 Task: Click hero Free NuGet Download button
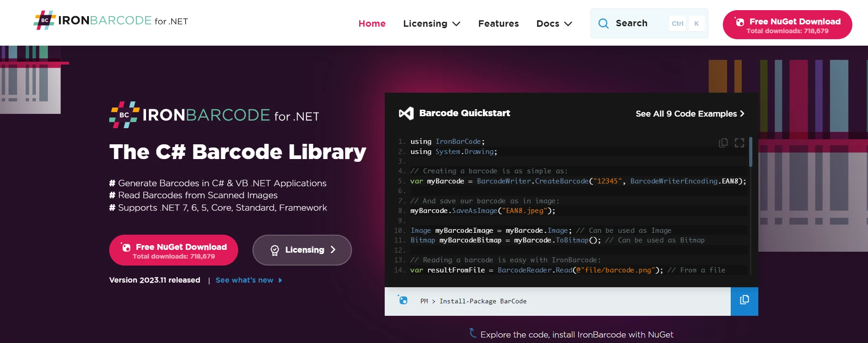[174, 250]
